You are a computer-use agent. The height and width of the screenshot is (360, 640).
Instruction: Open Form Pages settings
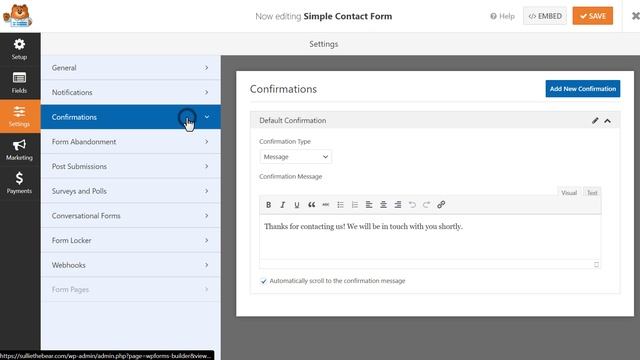click(131, 289)
